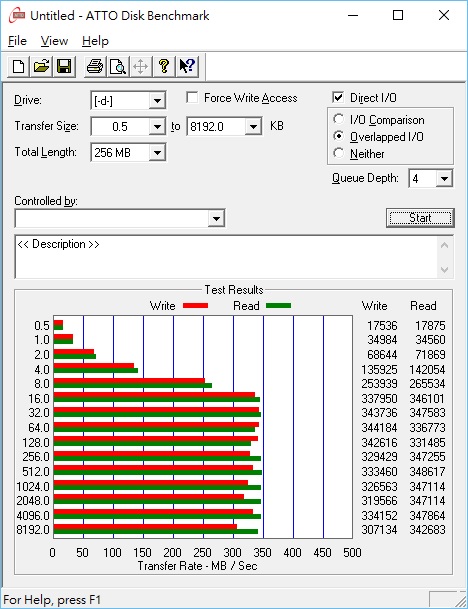
Task: Print using the printer toolbar icon
Action: 95,67
